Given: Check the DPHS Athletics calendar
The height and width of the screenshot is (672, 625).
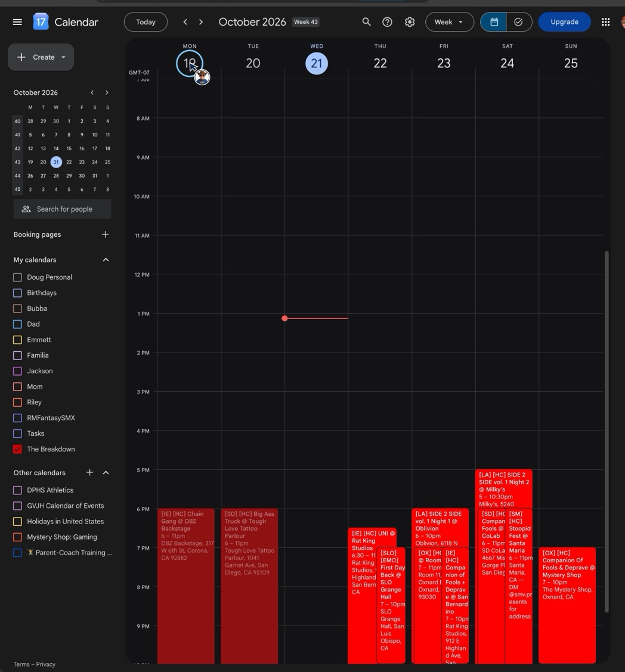Looking at the screenshot, I should (x=17, y=490).
